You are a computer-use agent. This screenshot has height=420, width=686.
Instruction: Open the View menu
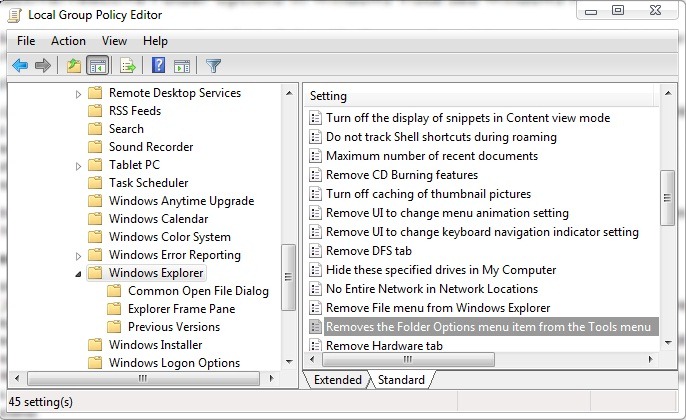[x=114, y=41]
